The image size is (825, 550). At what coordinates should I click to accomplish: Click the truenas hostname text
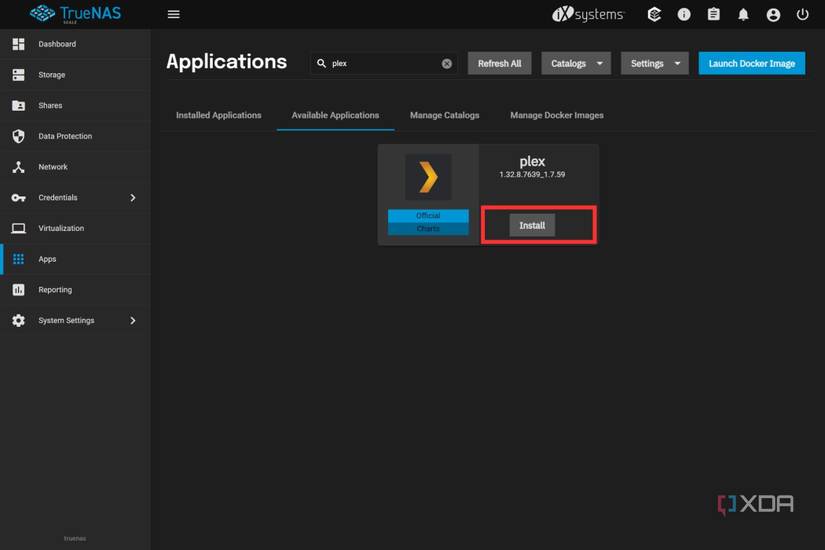point(75,538)
